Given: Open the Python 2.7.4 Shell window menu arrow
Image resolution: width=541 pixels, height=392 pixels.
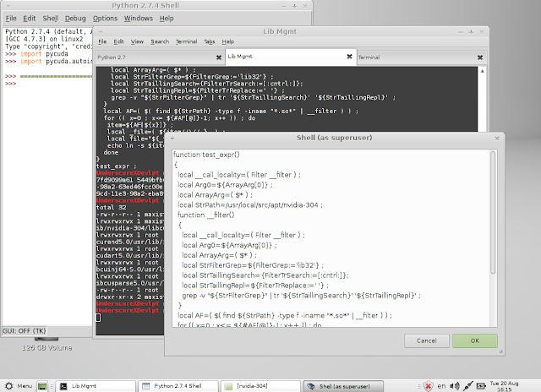Looking at the screenshot, I should coord(8,6).
